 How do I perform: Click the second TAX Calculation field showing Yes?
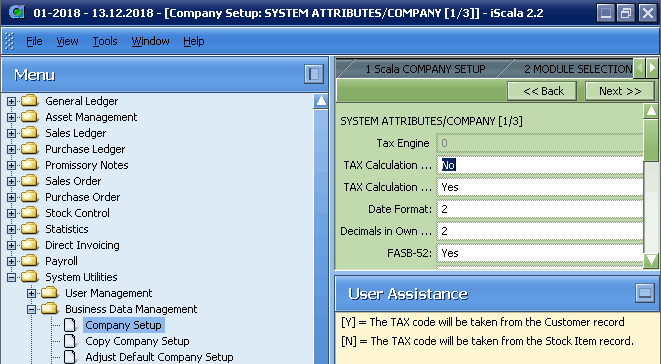pos(540,187)
